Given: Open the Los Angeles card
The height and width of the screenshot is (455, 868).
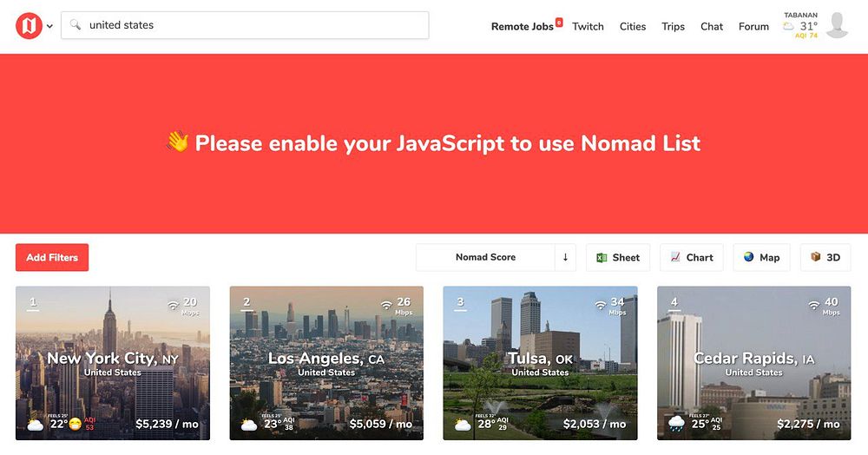Looking at the screenshot, I should [326, 363].
